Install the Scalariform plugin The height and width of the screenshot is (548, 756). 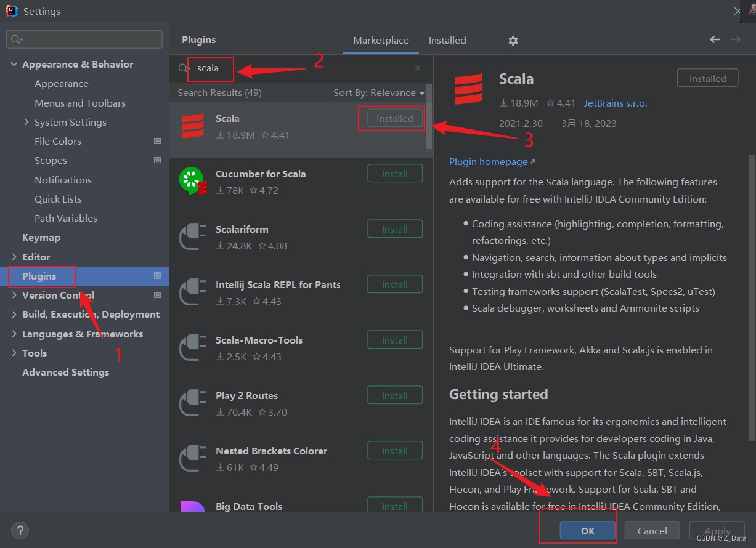click(x=395, y=229)
